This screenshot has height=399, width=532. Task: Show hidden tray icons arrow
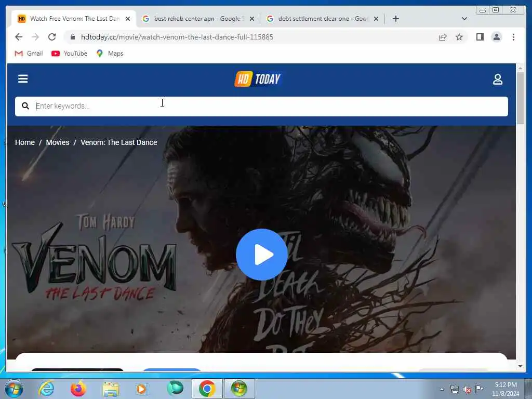tap(442, 390)
